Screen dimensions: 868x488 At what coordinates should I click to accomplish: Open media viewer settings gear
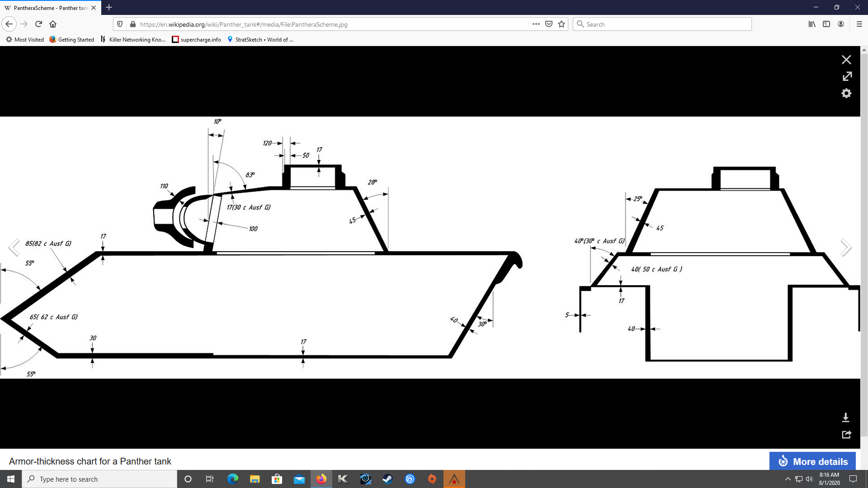(846, 93)
